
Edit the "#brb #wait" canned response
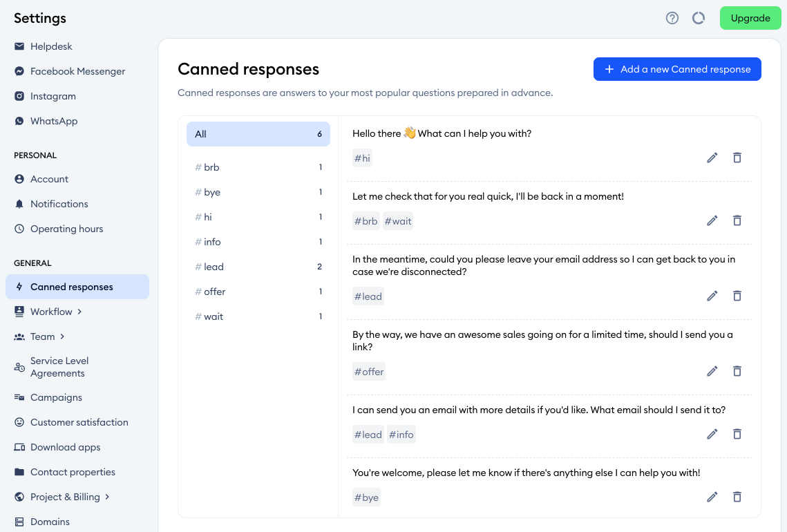(712, 220)
